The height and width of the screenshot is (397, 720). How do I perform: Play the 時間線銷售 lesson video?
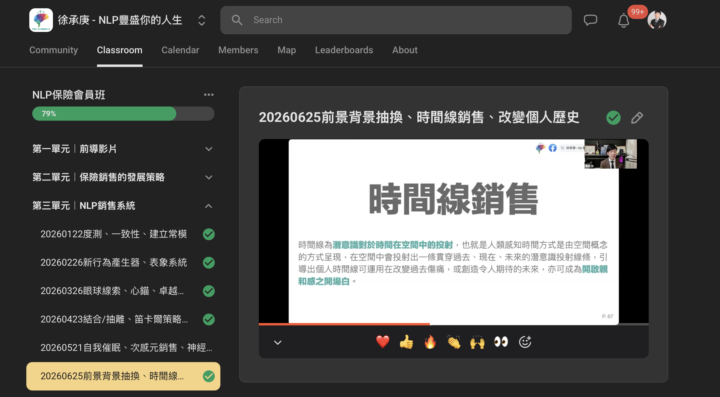454,232
